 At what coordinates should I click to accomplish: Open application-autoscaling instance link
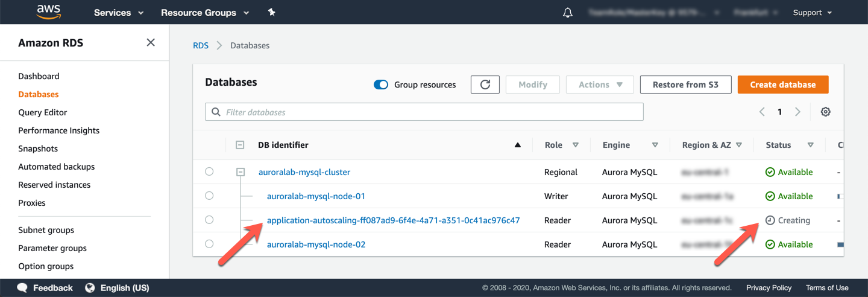pyautogui.click(x=393, y=220)
